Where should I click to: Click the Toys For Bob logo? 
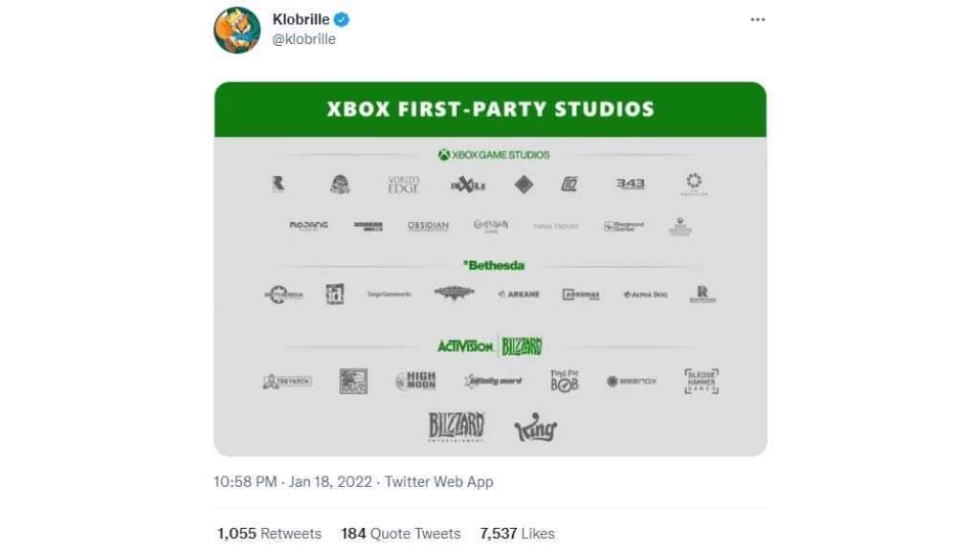565,381
